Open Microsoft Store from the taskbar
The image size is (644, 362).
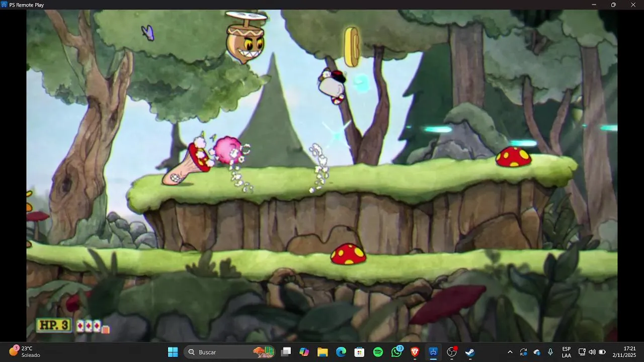tap(359, 352)
